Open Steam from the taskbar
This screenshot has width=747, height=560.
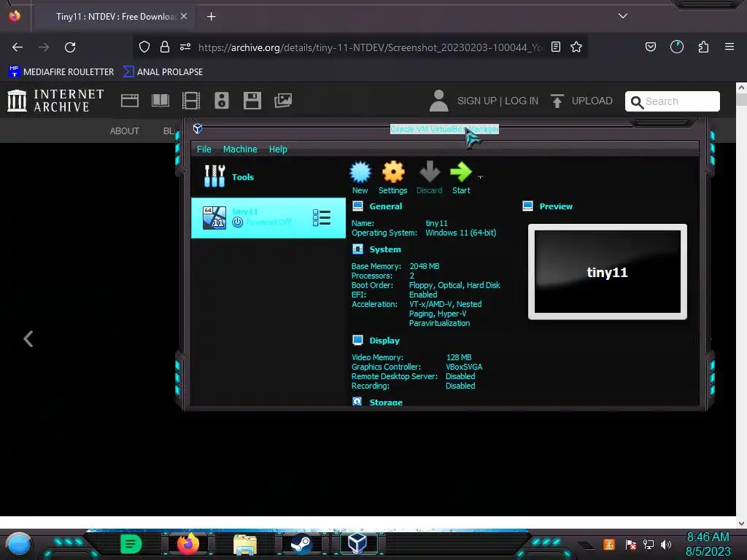(x=301, y=544)
